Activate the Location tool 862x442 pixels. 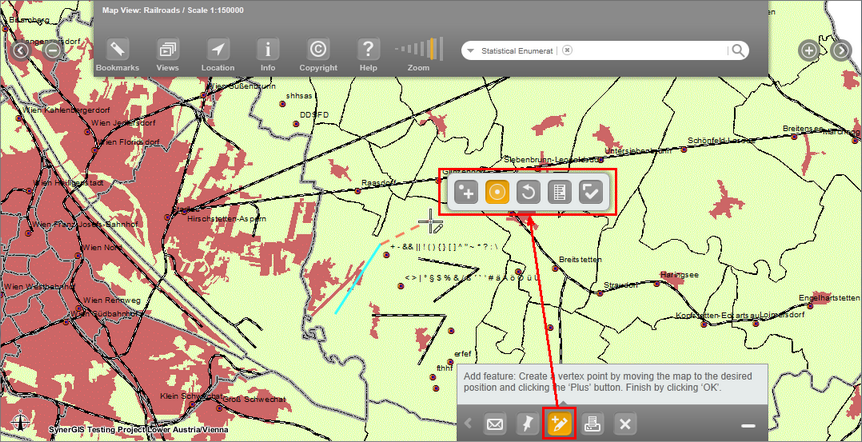point(217,50)
